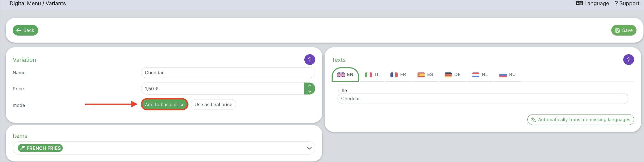Click the Title text field
Screen dimensions: 644x162
coord(483,99)
